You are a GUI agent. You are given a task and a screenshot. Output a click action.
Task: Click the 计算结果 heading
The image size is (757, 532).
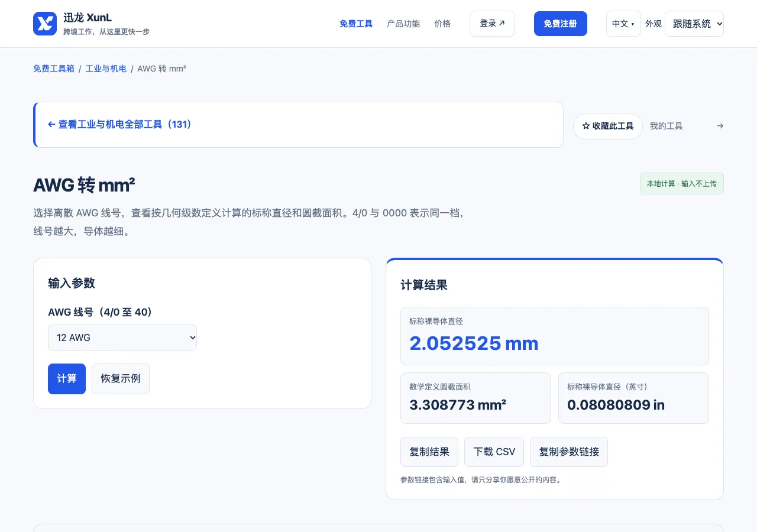tap(424, 285)
